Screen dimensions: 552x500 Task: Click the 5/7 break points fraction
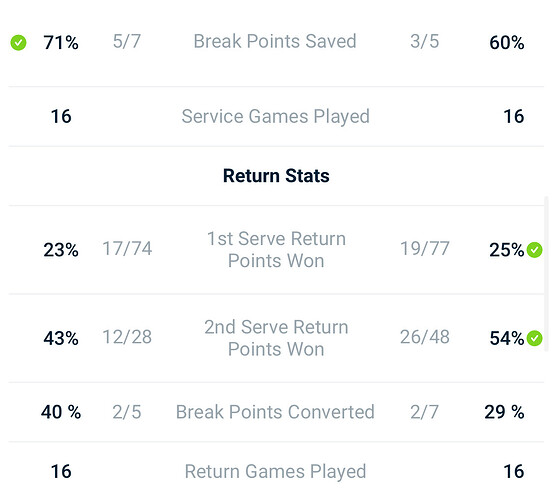pos(127,41)
